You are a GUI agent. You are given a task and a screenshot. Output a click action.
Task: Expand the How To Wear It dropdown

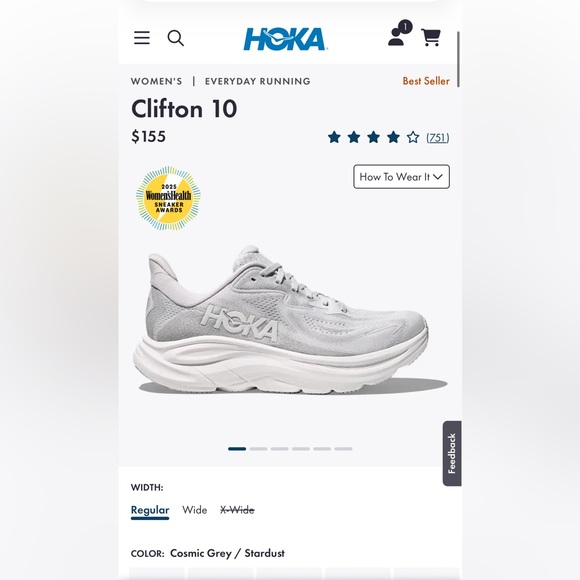click(x=401, y=177)
